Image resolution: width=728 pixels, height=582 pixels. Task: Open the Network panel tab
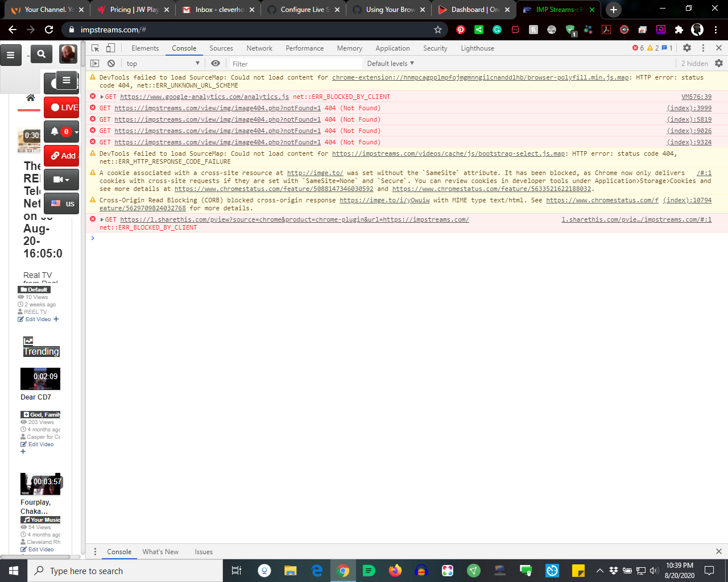(x=259, y=48)
